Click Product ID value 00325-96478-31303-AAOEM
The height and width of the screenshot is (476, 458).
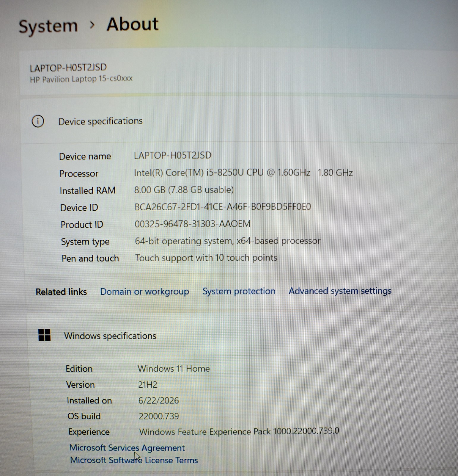tap(193, 224)
